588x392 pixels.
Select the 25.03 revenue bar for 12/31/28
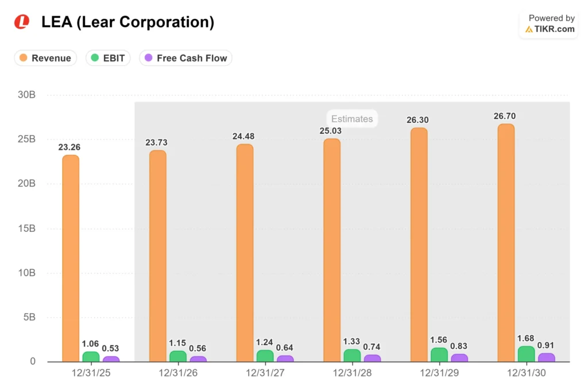(332, 250)
